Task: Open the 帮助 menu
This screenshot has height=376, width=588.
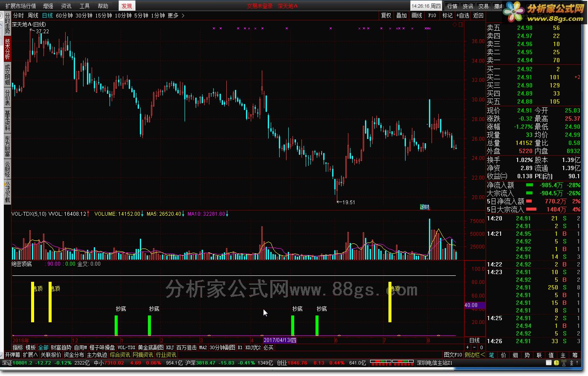Action: (x=103, y=6)
